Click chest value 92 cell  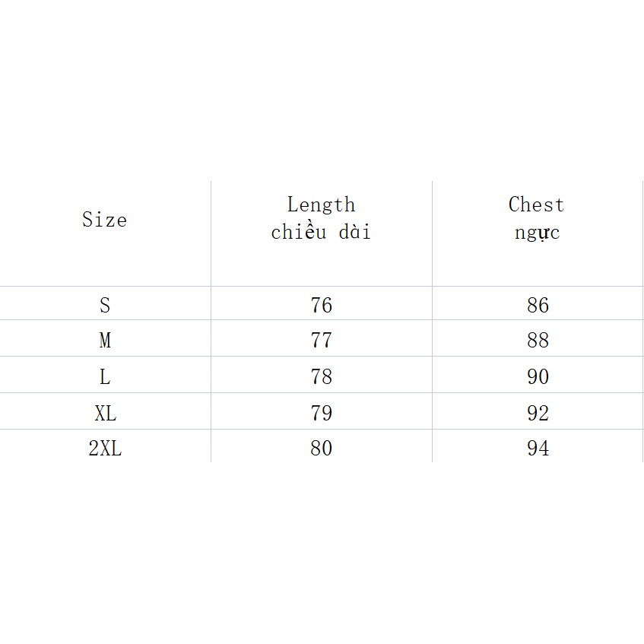pos(538,414)
